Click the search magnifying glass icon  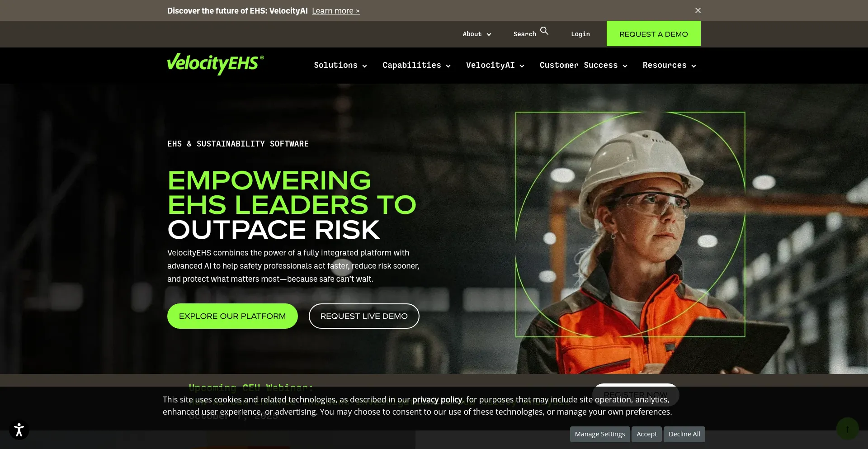point(544,31)
